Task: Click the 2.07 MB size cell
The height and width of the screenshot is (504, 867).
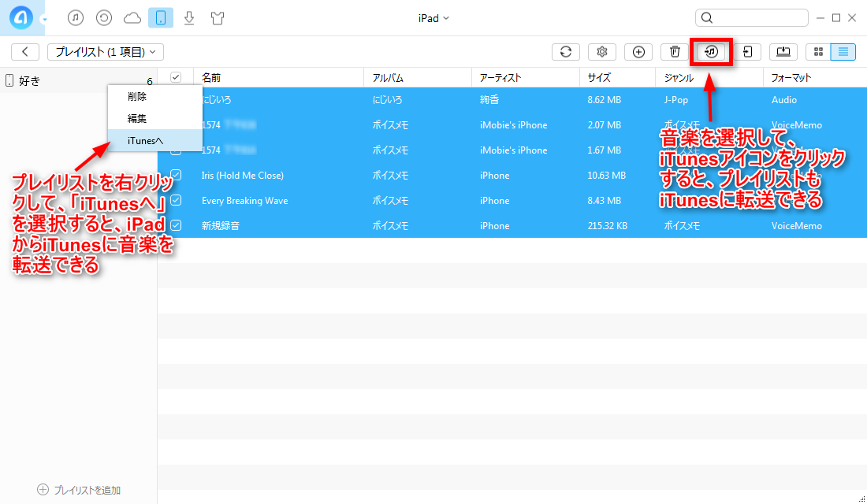Action: point(604,125)
